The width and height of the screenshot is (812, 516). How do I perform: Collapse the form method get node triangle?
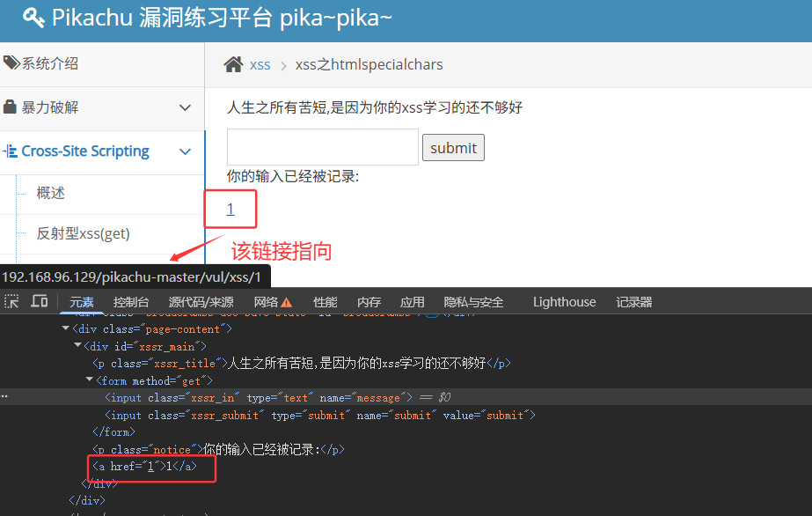point(89,380)
